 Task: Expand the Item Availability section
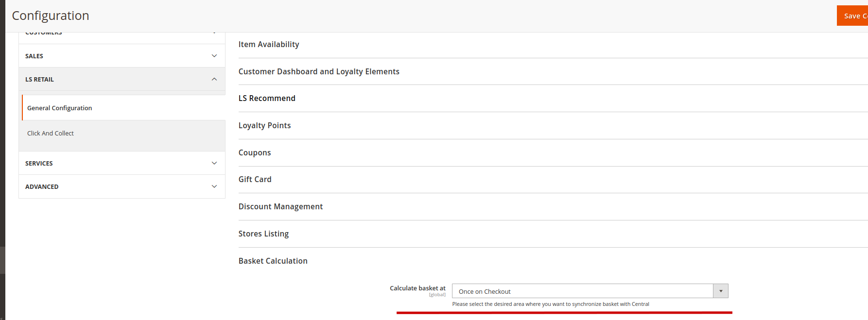pos(269,45)
